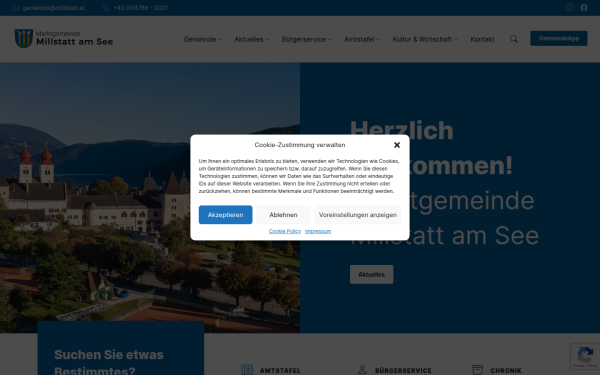Expand the Gemeinde menu
This screenshot has height=375, width=600.
202,39
